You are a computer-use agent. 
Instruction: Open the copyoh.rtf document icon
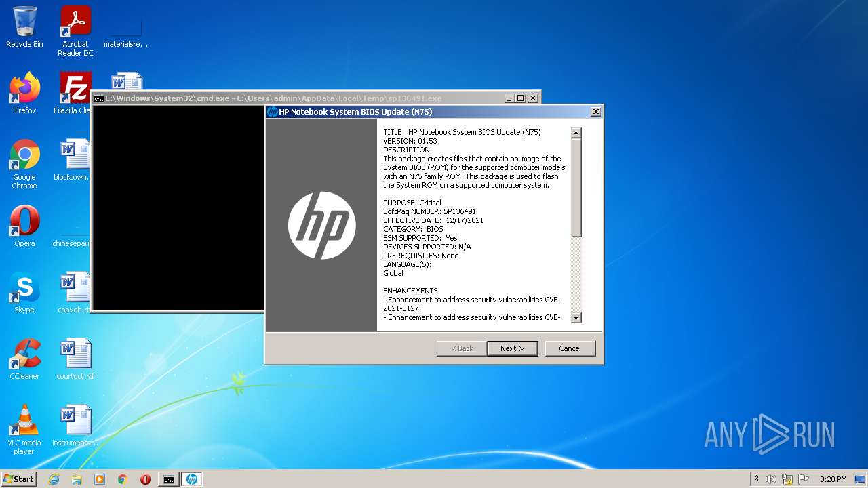75,293
